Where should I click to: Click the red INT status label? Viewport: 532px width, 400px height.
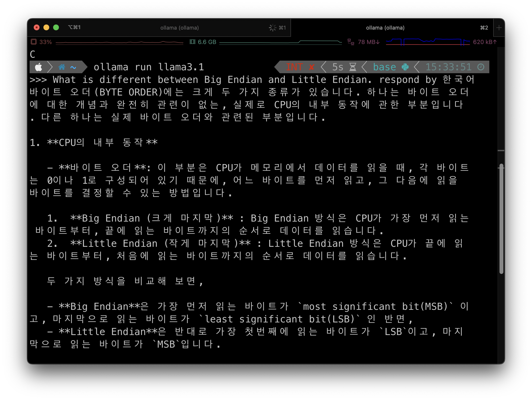coord(294,67)
